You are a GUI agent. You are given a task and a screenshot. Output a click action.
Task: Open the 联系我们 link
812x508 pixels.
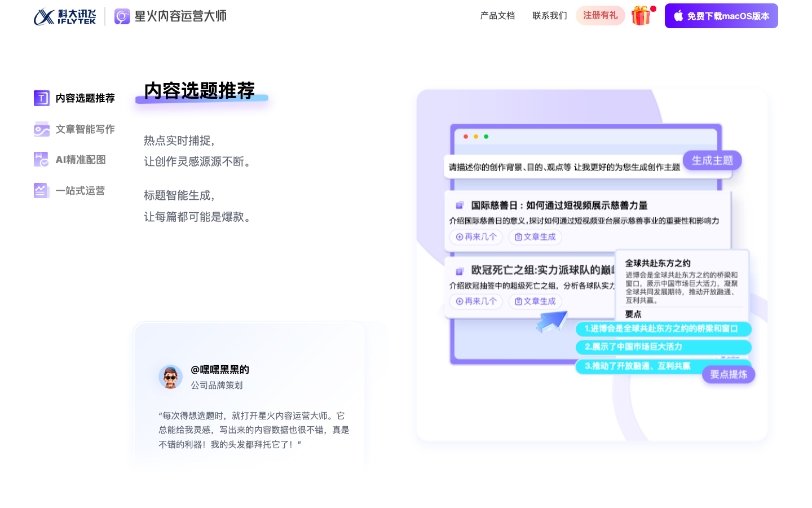tap(550, 16)
